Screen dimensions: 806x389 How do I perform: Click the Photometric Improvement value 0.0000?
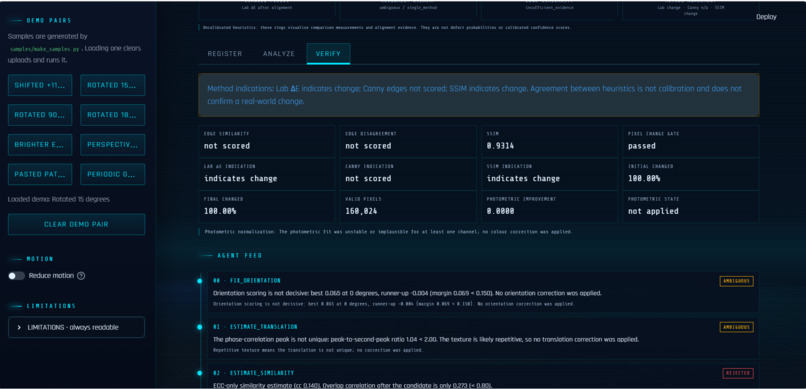tap(500, 211)
